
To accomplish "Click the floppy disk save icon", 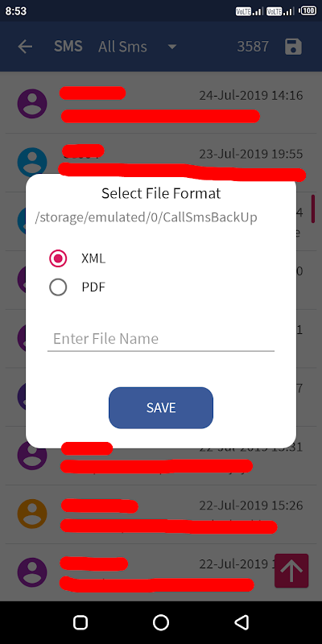I will (294, 47).
